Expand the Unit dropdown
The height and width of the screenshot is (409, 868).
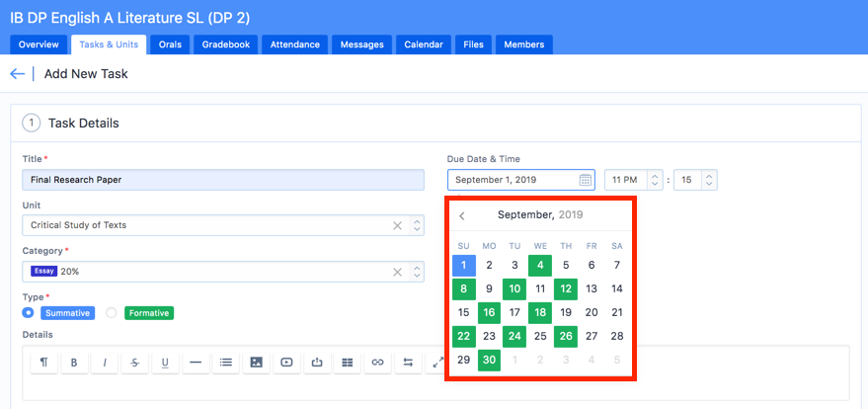click(x=417, y=225)
